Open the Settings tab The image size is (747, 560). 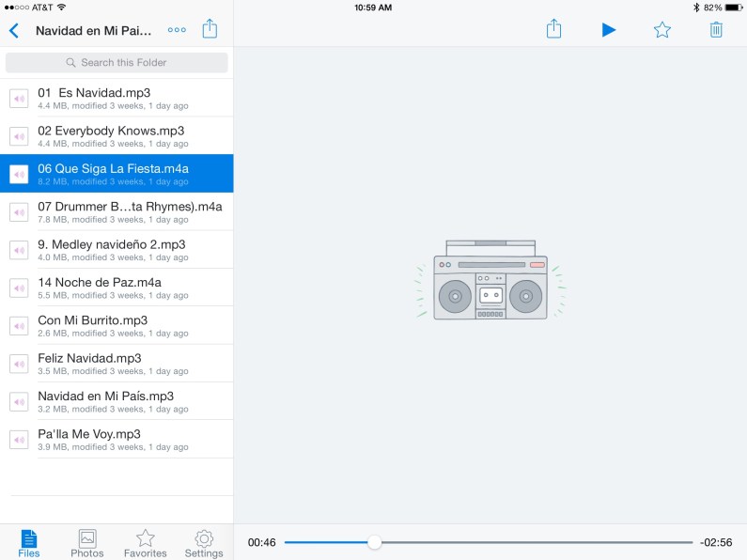click(204, 543)
